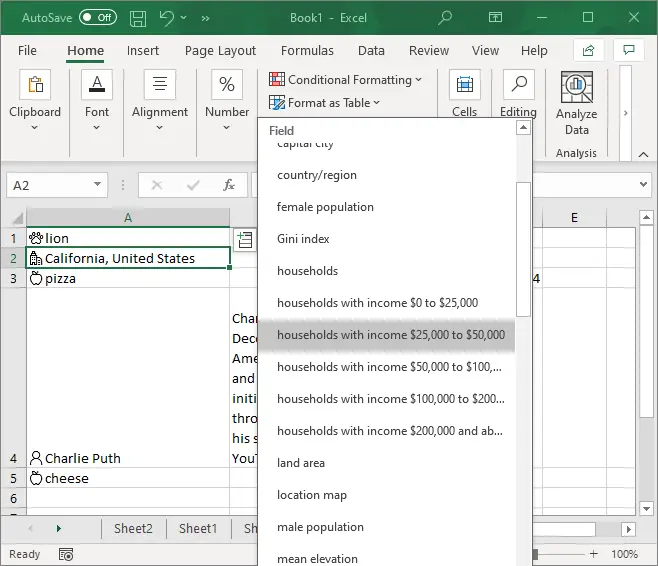This screenshot has height=566, width=658.
Task: Click the search magnifier in the title bar
Action: [x=445, y=18]
